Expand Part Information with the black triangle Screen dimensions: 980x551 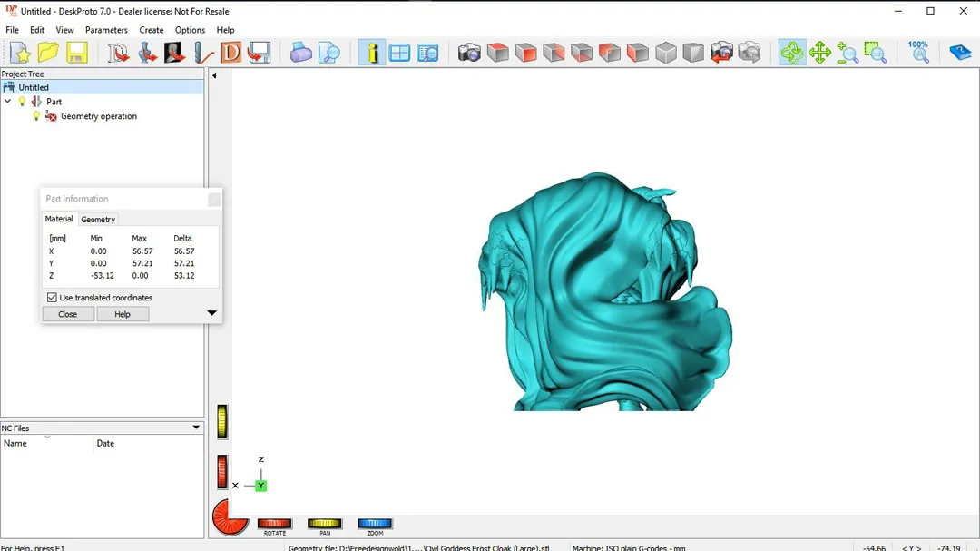211,312
